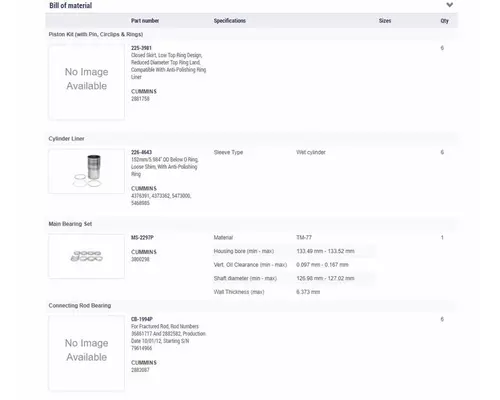Open the main bearing set thumbnail
Viewport: 500px width, 400px height.
[87, 256]
